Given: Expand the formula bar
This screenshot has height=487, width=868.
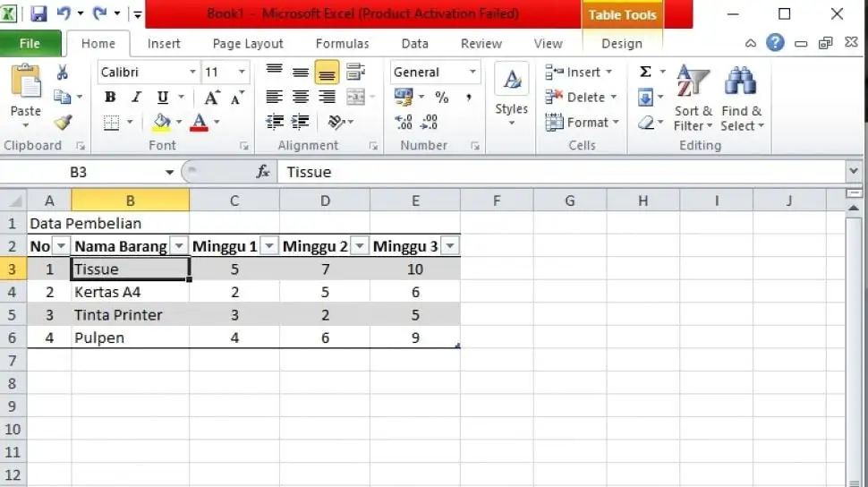Looking at the screenshot, I should (x=853, y=172).
